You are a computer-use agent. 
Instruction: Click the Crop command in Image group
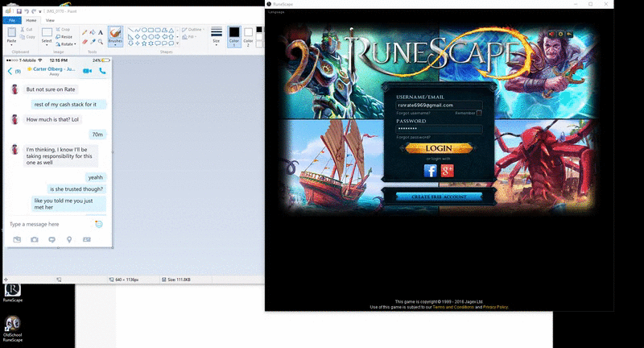point(63,30)
